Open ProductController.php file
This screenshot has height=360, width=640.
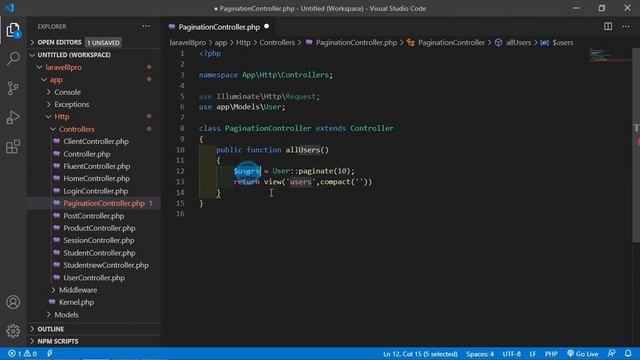point(99,228)
